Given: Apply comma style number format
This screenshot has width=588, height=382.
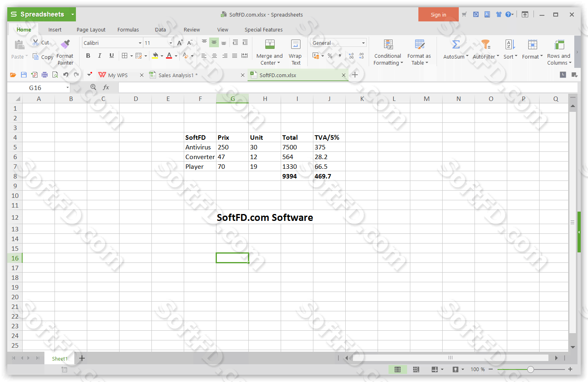Looking at the screenshot, I should tap(340, 56).
